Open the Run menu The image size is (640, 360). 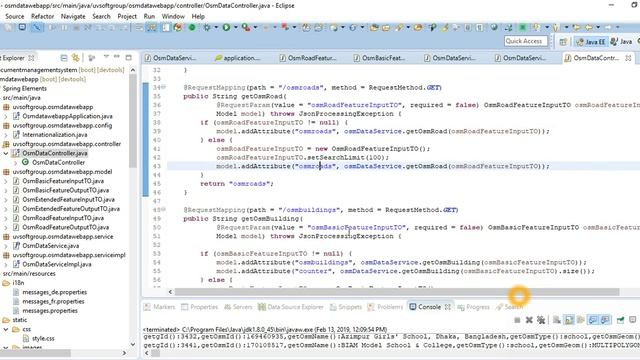click(149, 16)
